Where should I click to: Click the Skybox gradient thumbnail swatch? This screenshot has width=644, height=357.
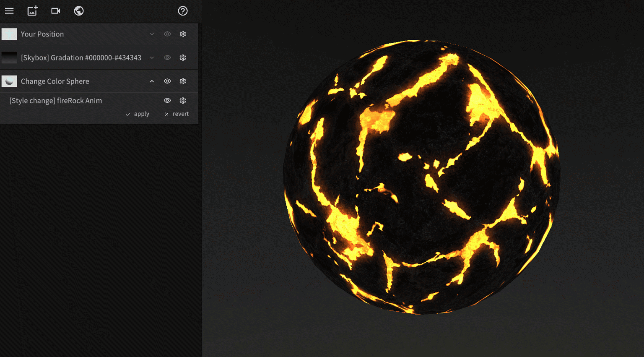point(9,57)
